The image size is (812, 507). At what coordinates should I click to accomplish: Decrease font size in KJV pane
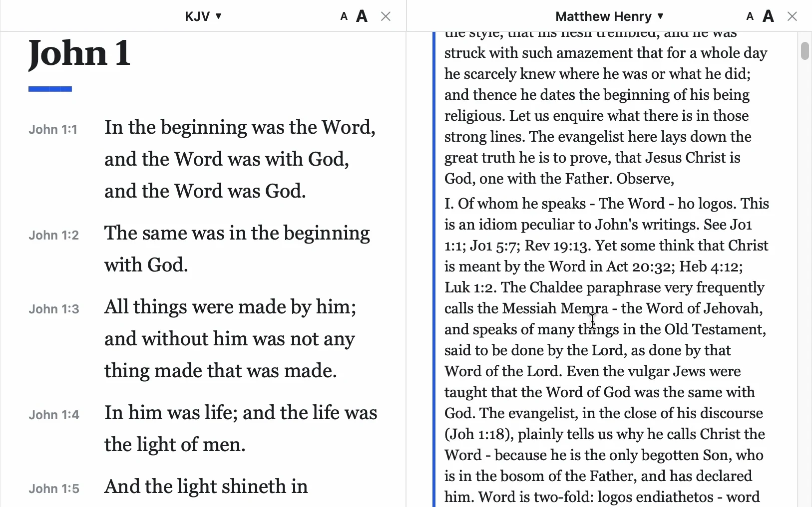pos(344,17)
